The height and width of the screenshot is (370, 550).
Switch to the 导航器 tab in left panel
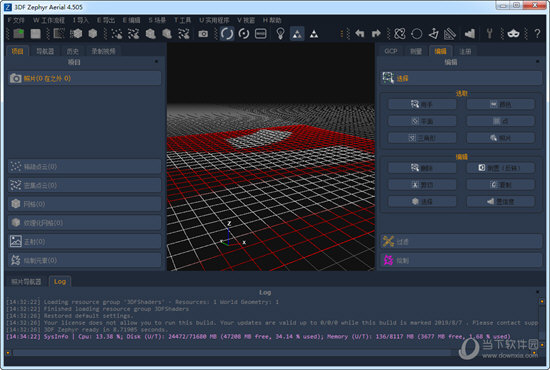coord(45,51)
